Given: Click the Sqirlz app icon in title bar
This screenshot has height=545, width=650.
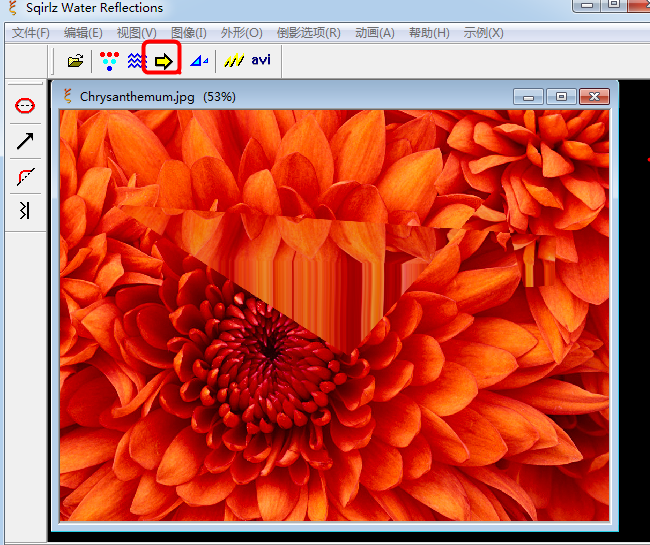Looking at the screenshot, I should coord(13,7).
